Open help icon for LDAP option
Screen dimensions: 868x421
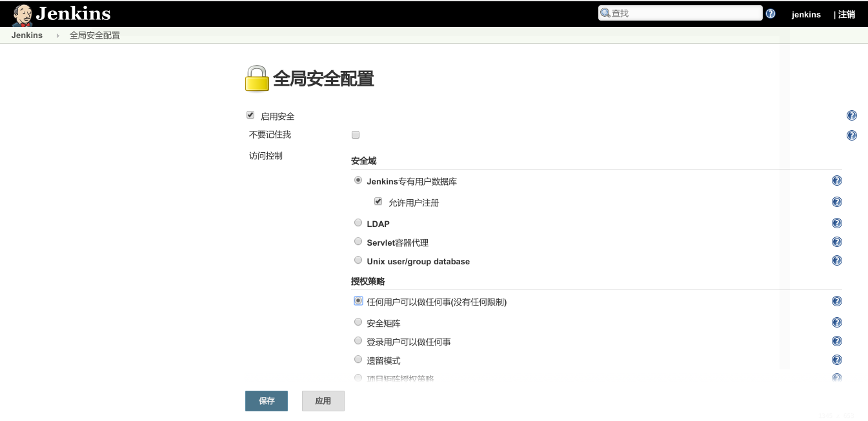(x=837, y=223)
